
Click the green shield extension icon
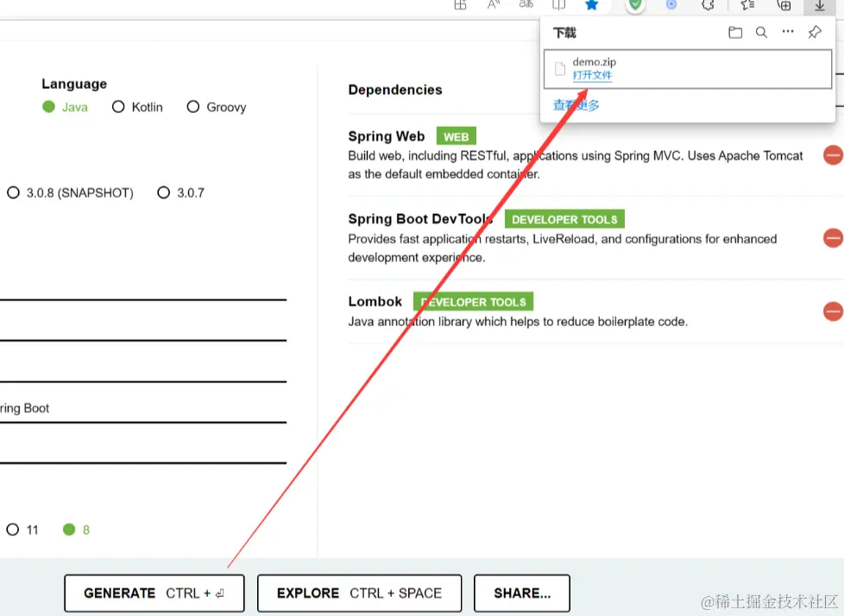pyautogui.click(x=636, y=5)
